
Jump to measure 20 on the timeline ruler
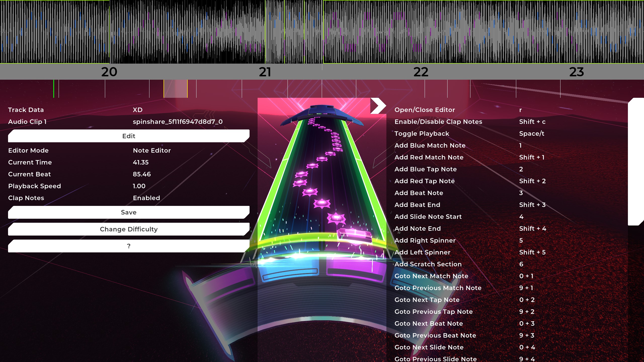tap(109, 72)
